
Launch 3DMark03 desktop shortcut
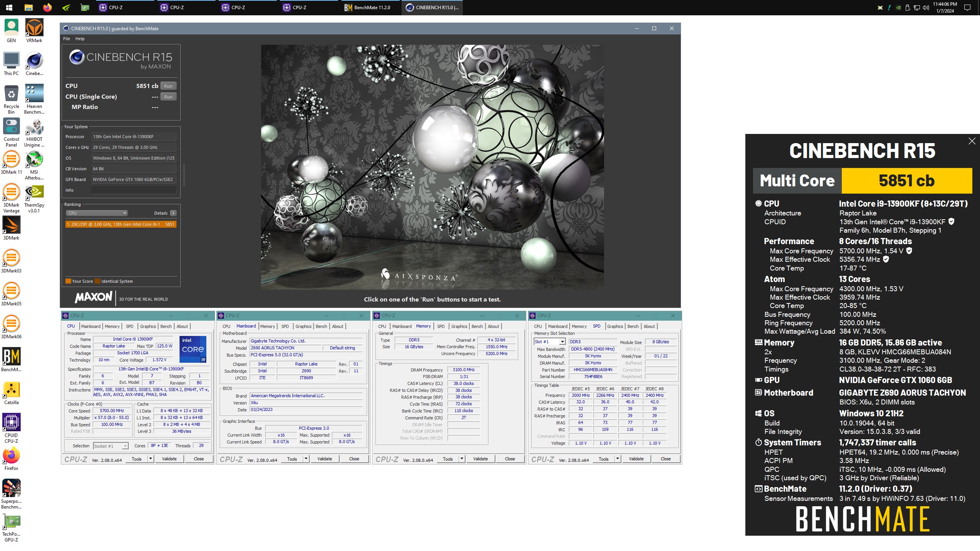click(x=11, y=261)
